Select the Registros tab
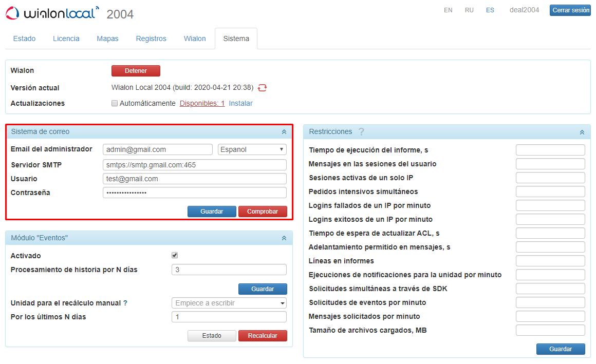The image size is (596, 364). click(x=151, y=38)
